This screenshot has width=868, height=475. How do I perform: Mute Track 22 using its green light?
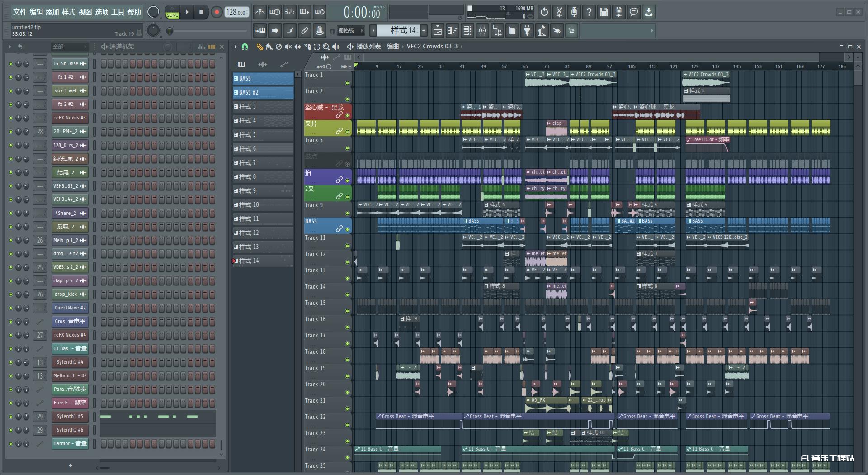(347, 425)
